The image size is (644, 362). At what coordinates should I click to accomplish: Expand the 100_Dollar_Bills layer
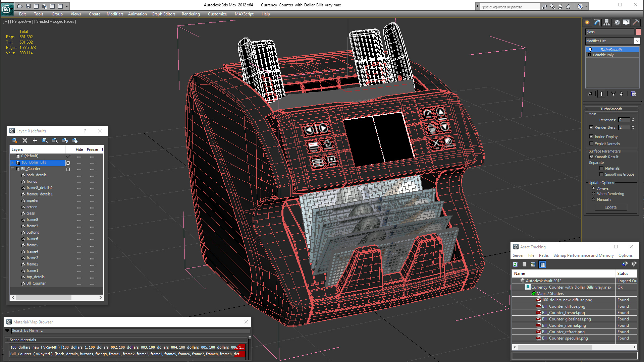click(13, 163)
